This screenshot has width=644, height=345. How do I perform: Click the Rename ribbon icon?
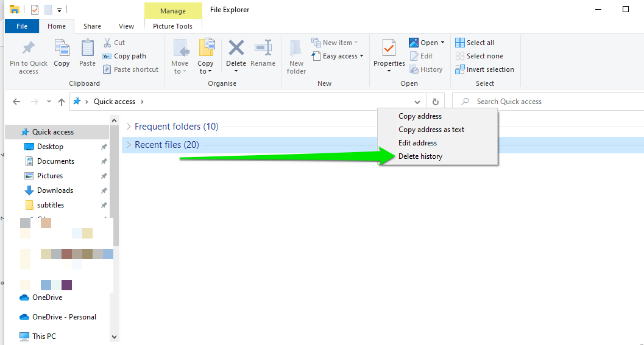click(x=263, y=48)
